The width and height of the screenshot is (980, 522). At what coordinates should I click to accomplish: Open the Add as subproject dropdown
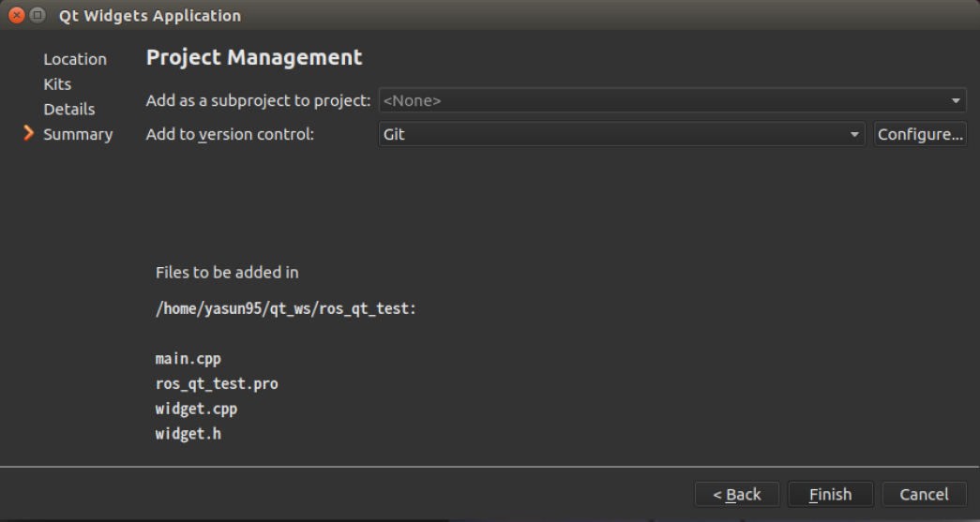(672, 100)
